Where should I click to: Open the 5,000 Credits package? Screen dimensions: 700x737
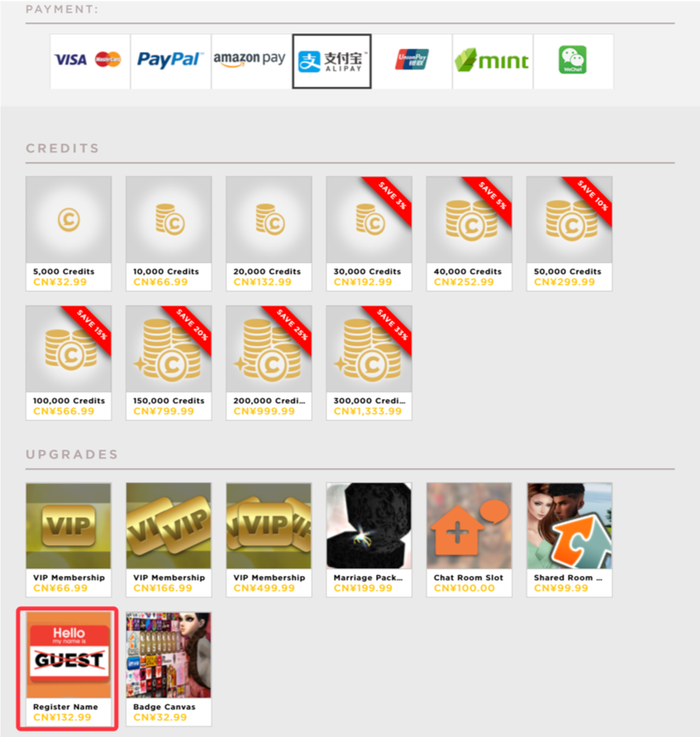pyautogui.click(x=69, y=234)
